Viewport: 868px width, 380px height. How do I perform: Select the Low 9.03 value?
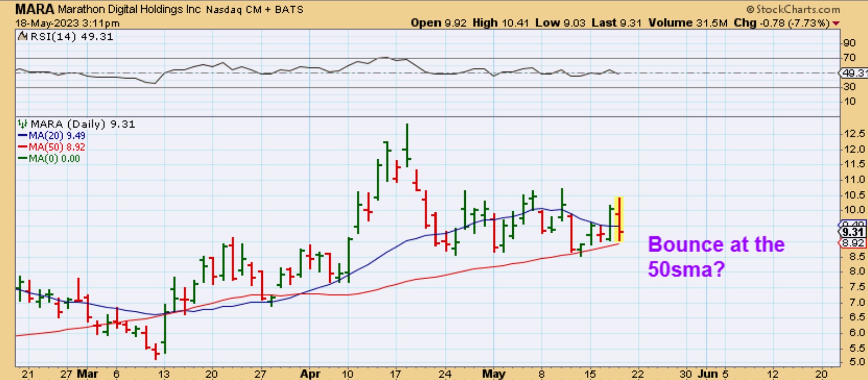point(560,23)
